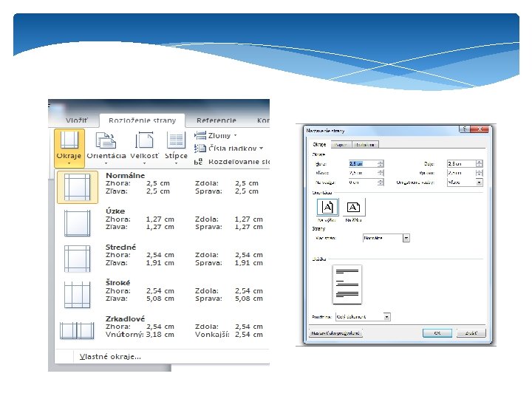Image resolution: width=532 pixels, height=399 pixels.
Task: Click the Úzke preset name text
Action: coord(115,211)
